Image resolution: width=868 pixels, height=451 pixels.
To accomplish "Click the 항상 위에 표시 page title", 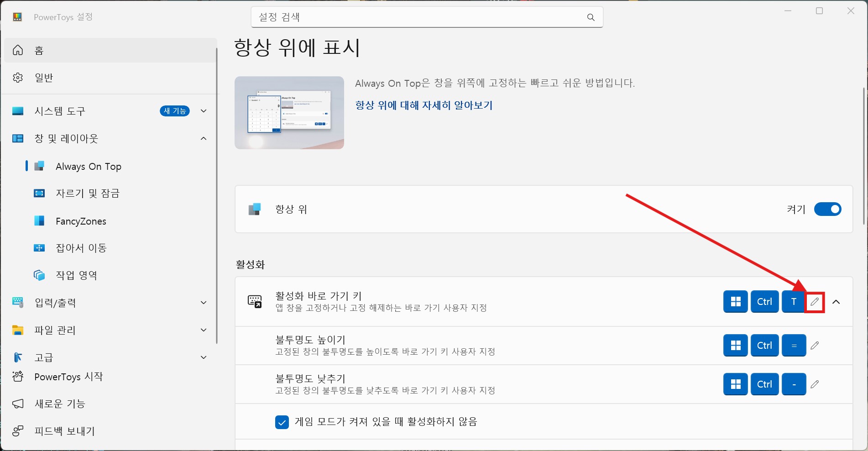I will click(297, 47).
